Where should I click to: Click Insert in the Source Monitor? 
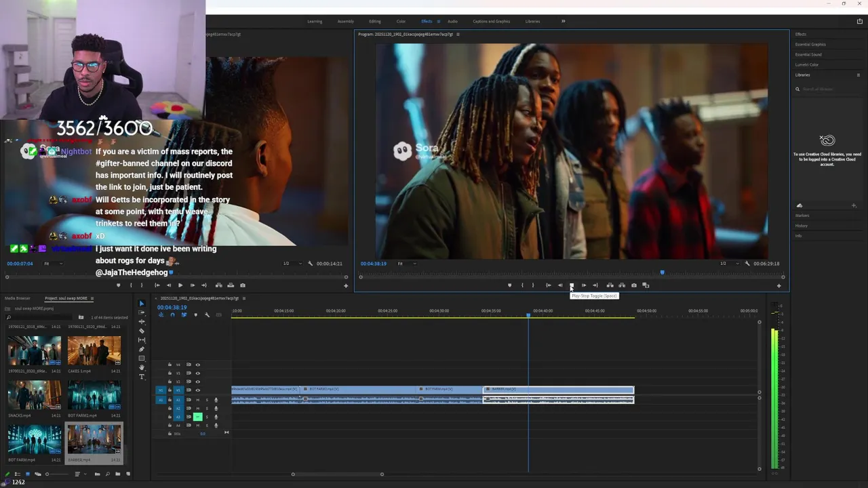[218, 285]
